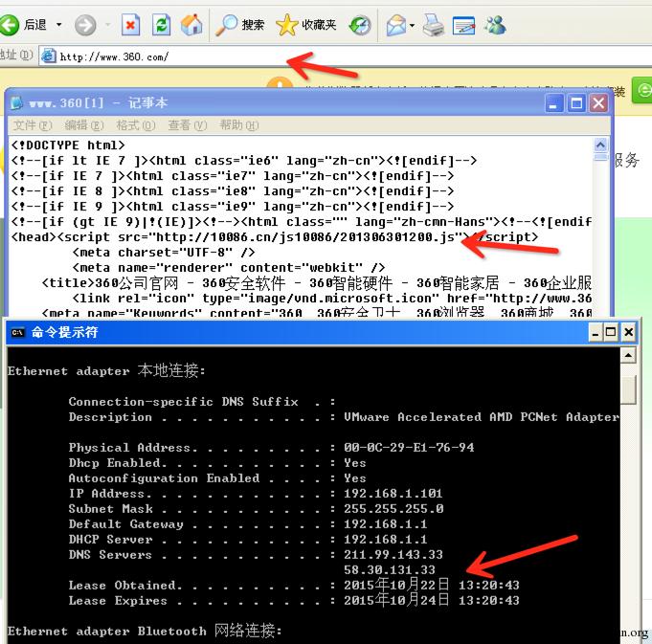Click the html class="ie7" line

click(x=233, y=176)
